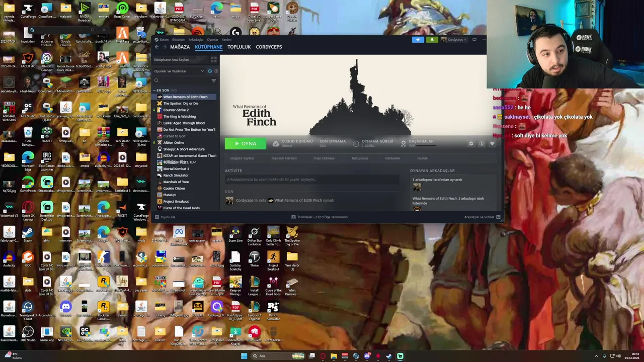The width and height of the screenshot is (644, 362).
Task: Click Oyun Ekle at bottom left
Action: [165, 217]
